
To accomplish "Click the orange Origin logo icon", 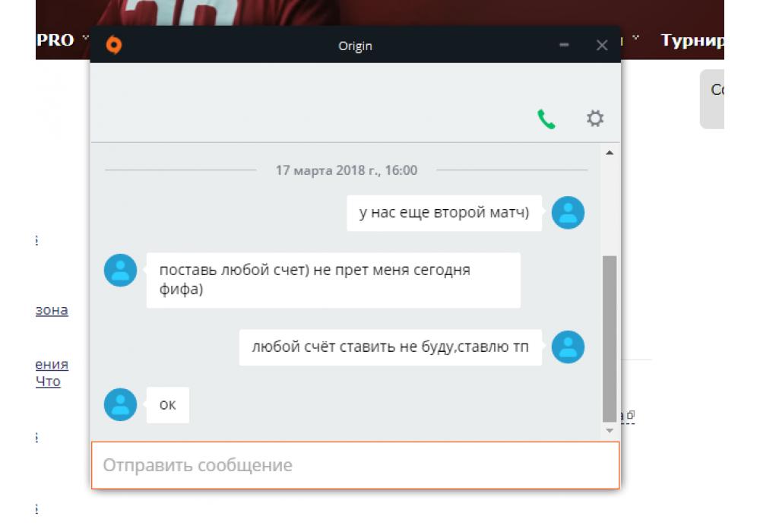I will click(114, 45).
